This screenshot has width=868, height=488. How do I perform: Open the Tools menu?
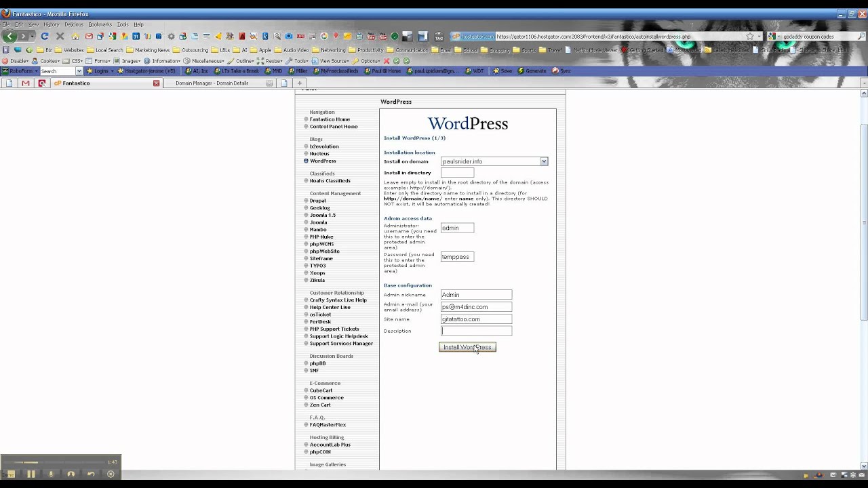pyautogui.click(x=123, y=24)
